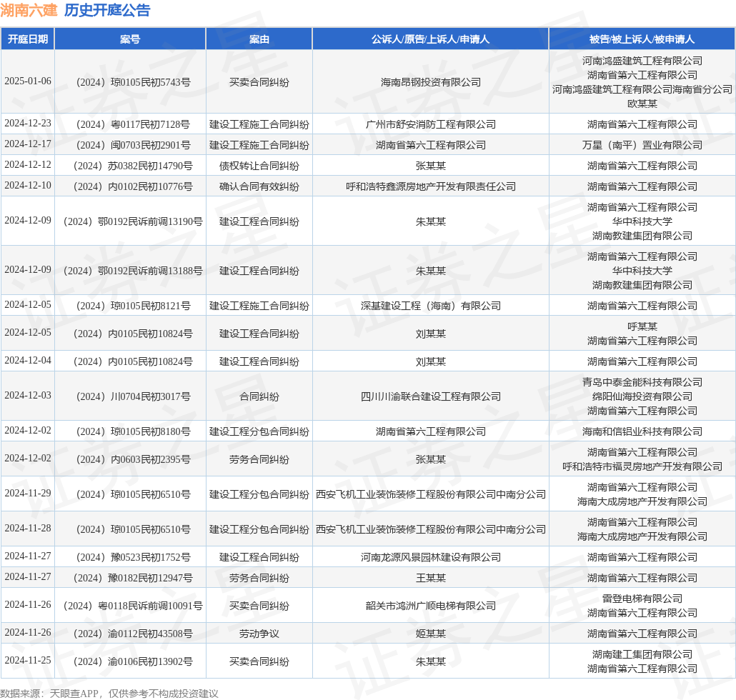Click the 历史开庭公告 heading
736x700 pixels.
pyautogui.click(x=107, y=10)
